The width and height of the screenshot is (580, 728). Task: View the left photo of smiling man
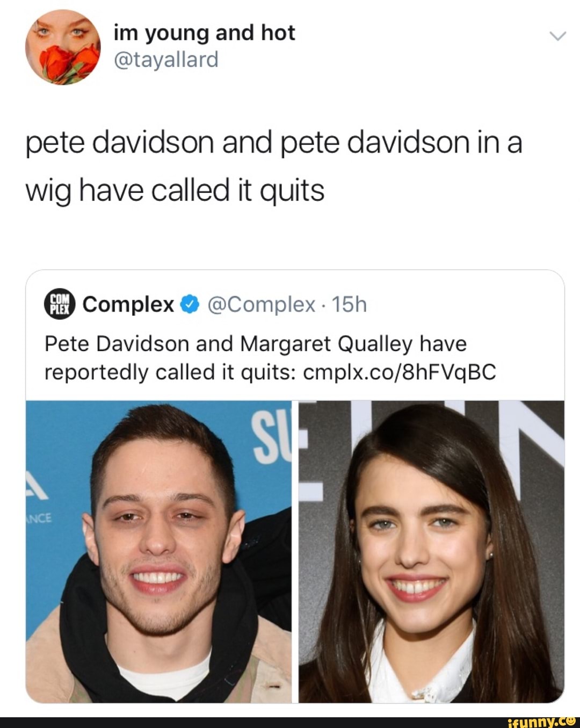[x=158, y=551]
